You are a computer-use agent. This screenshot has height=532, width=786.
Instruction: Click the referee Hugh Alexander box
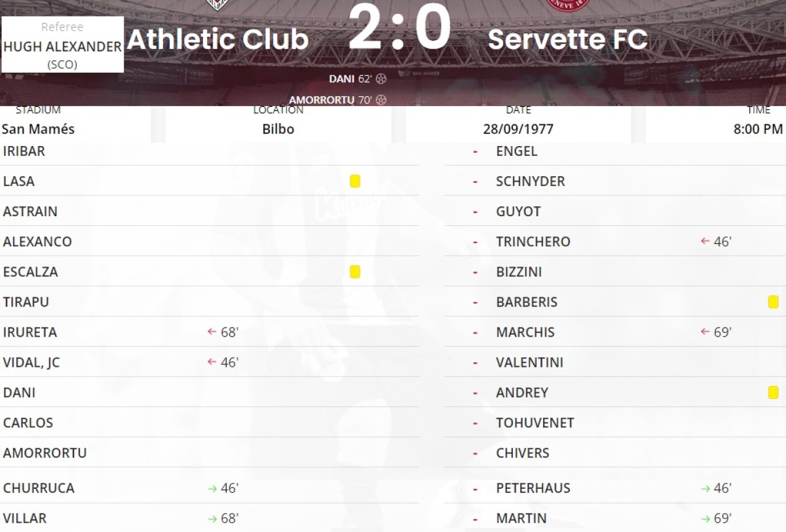coord(63,45)
